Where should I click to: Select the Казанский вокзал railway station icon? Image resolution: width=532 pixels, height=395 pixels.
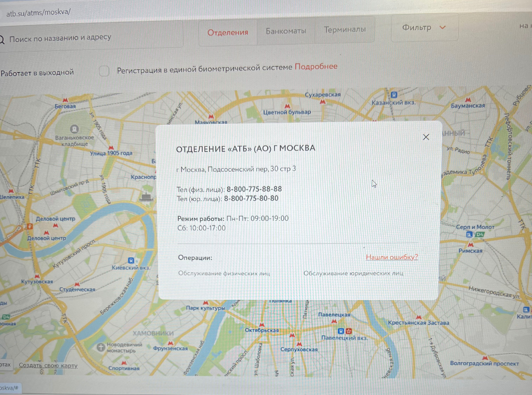[394, 94]
